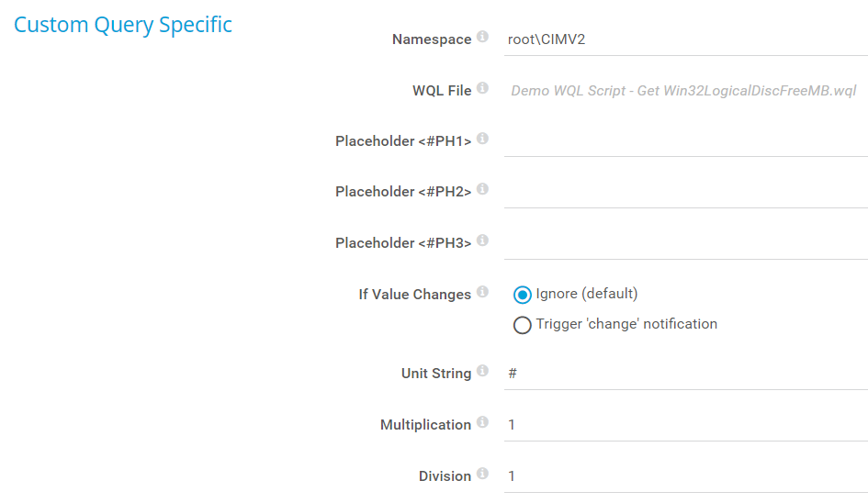Click info icon beside Unit String
The image size is (868, 503).
[x=482, y=372]
